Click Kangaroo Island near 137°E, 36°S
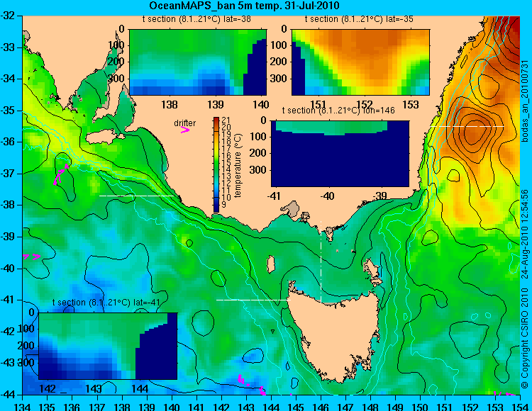 (x=106, y=138)
